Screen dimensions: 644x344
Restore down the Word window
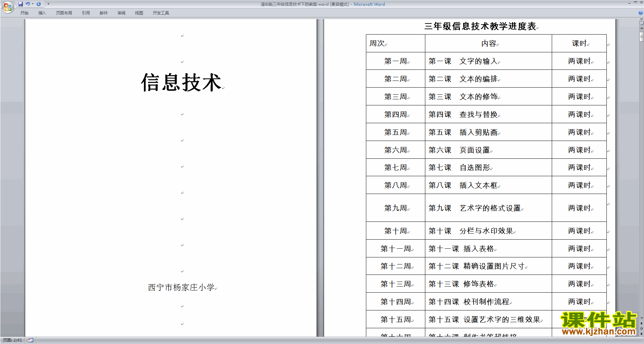635,3
